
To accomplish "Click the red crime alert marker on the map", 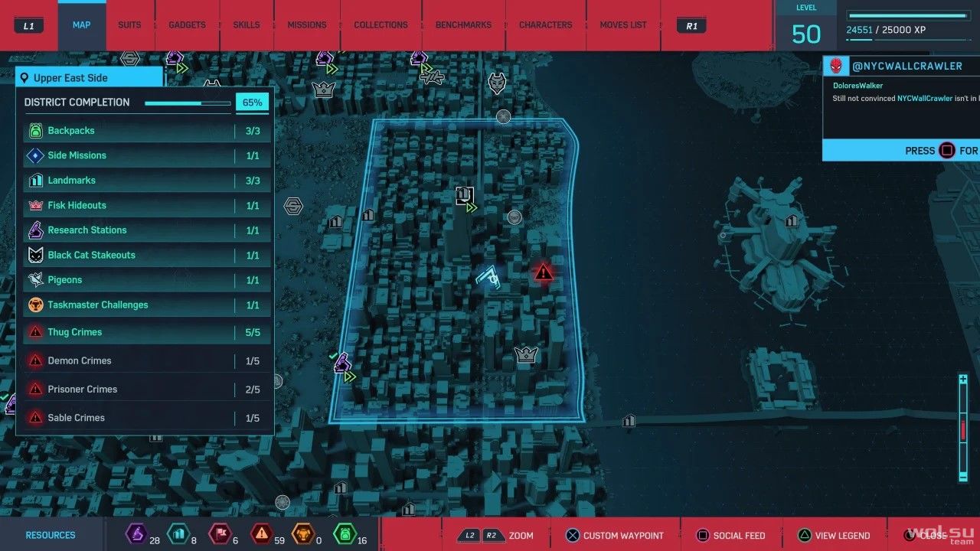I will click(544, 272).
